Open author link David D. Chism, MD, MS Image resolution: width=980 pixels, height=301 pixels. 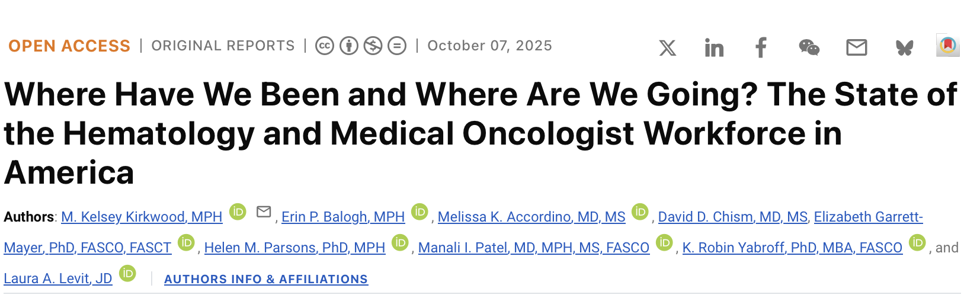732,217
